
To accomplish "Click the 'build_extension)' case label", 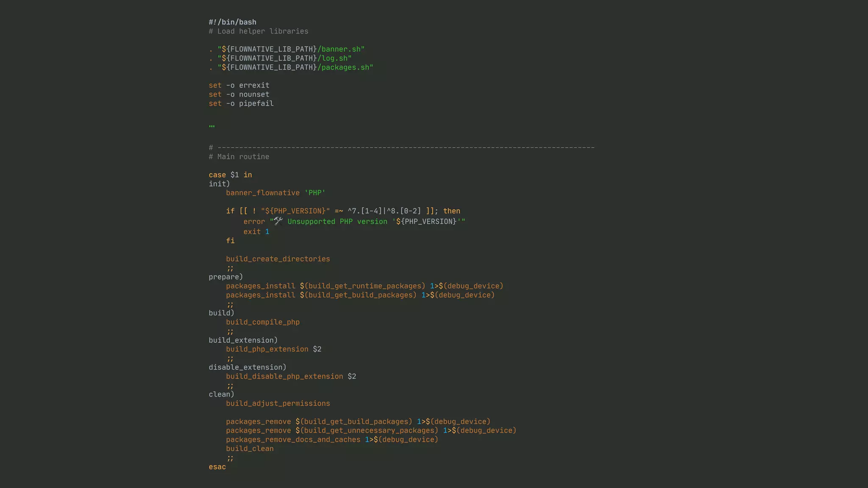I will point(243,340).
